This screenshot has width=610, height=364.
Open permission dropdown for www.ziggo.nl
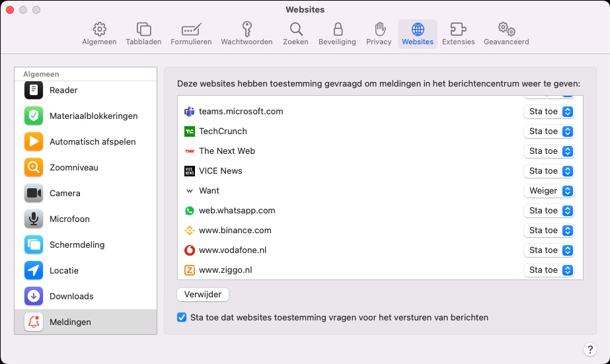(x=549, y=270)
